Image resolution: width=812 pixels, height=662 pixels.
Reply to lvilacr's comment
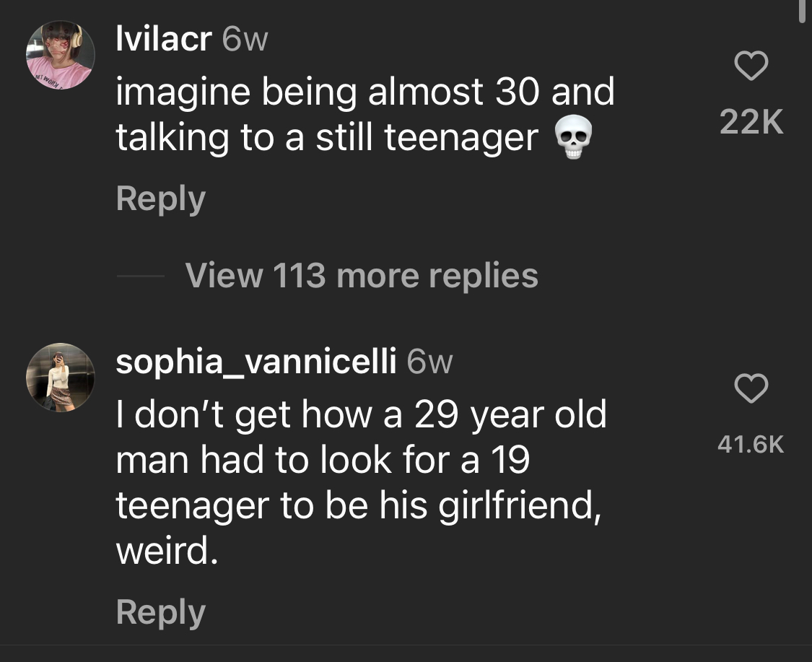(x=160, y=199)
